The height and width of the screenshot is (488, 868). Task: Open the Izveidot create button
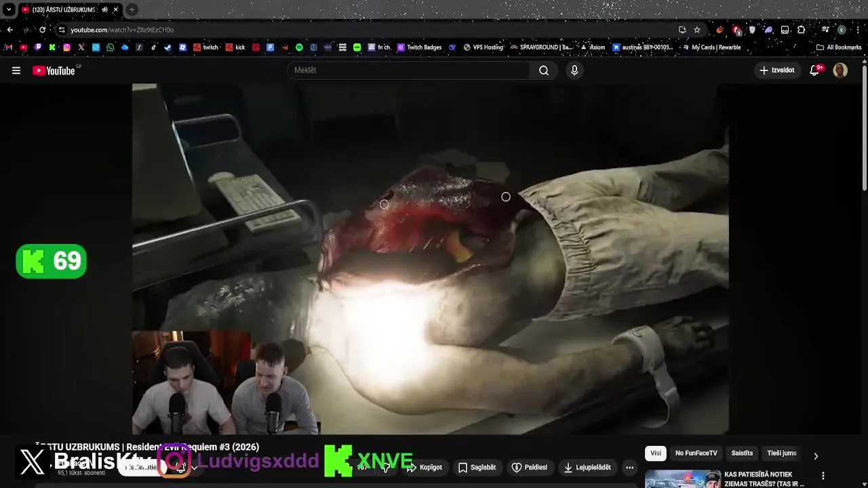click(x=777, y=70)
